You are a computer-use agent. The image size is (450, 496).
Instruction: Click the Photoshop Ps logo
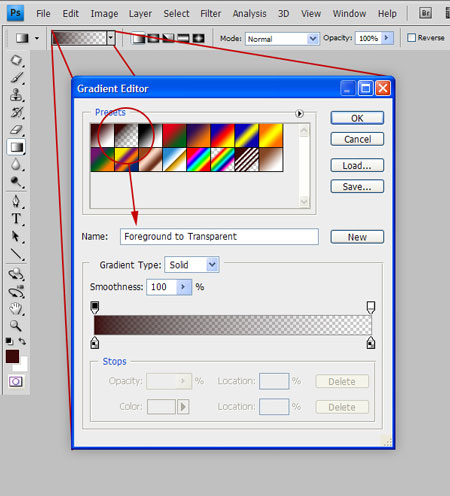(15, 13)
